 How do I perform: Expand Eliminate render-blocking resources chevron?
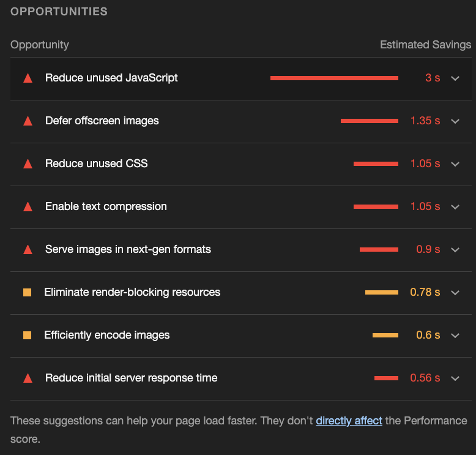455,293
